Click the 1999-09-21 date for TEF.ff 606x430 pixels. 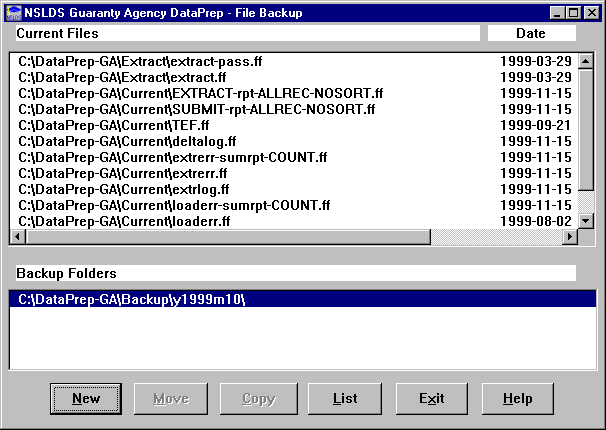(x=535, y=125)
